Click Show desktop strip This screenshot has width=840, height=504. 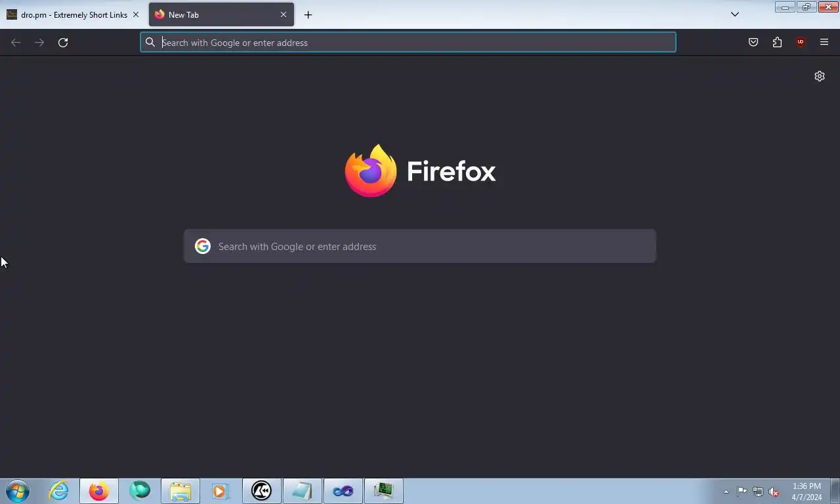(x=835, y=491)
